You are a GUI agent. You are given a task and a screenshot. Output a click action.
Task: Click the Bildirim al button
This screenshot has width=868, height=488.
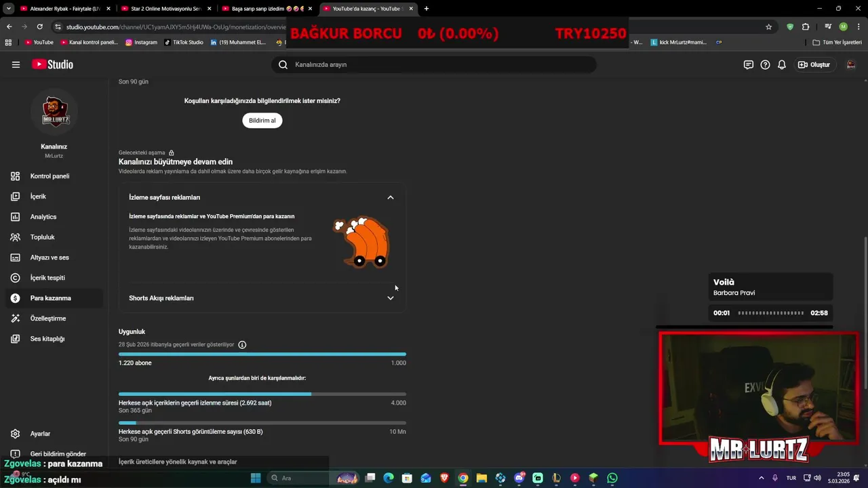pos(262,121)
